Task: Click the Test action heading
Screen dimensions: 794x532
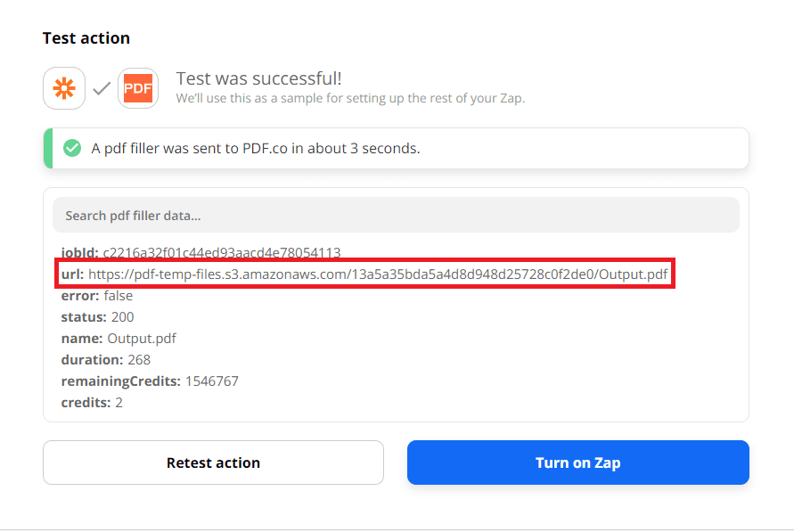Action: click(x=86, y=38)
